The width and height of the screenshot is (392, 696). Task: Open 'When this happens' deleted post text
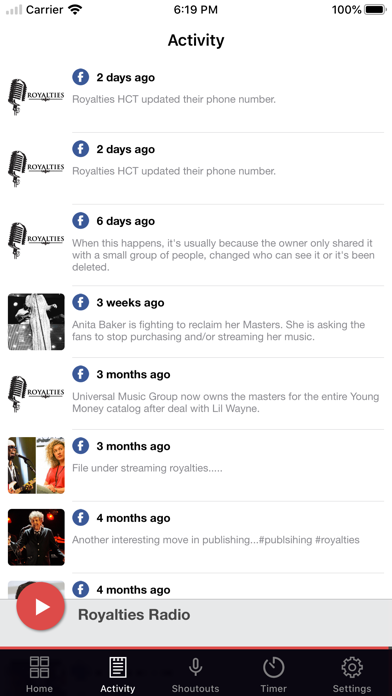coord(223,255)
